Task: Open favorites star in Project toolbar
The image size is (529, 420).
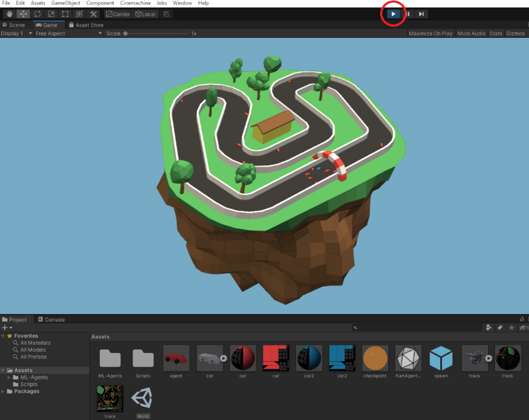Action: 511,327
